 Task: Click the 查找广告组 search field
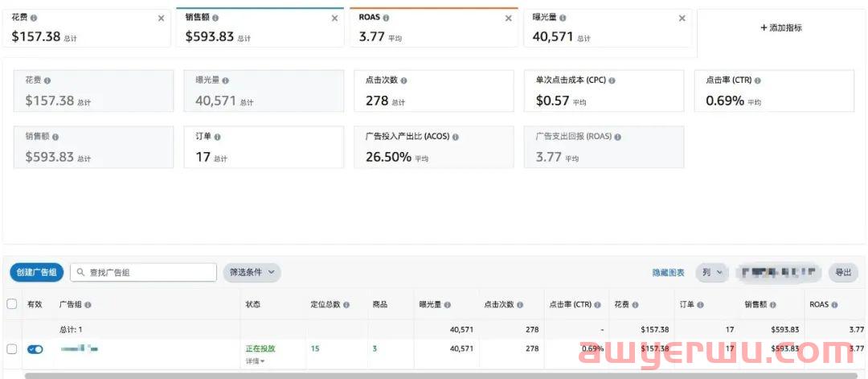[x=145, y=273]
